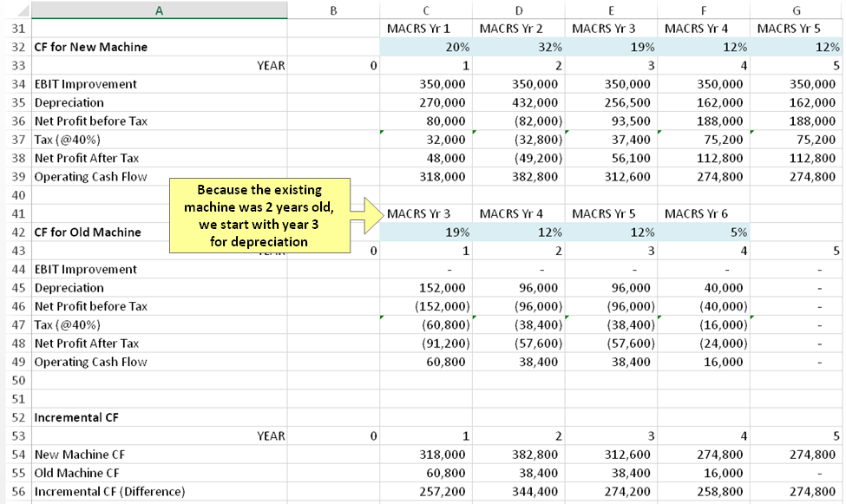Image resolution: width=846 pixels, height=504 pixels.
Task: Select the 5% MACRS rate cell
Action: (705, 232)
